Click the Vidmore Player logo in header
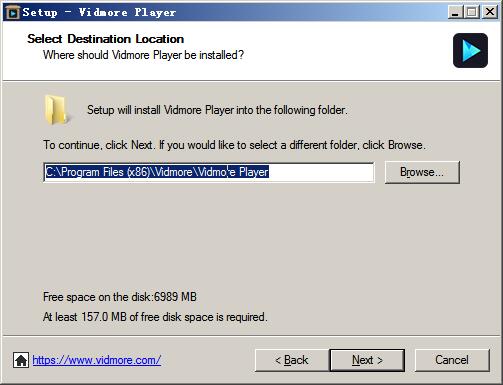Image resolution: width=503 pixels, height=385 pixels. (470, 50)
